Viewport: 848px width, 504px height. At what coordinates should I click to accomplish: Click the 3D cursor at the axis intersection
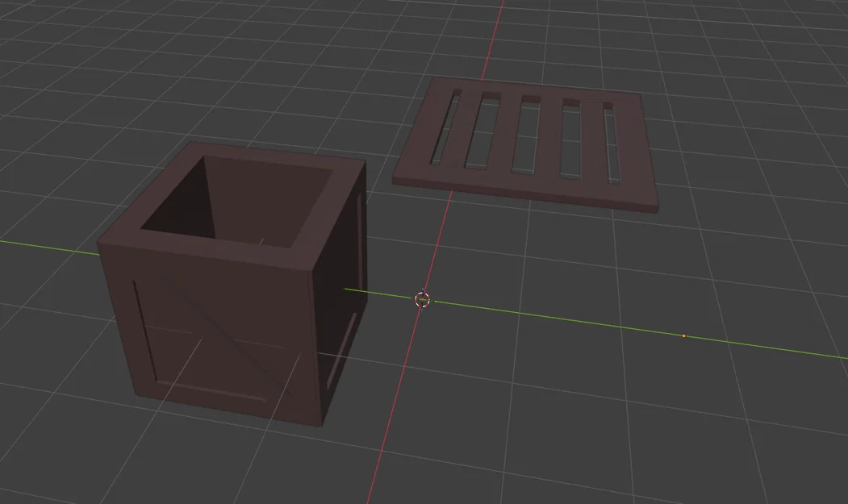tap(422, 299)
